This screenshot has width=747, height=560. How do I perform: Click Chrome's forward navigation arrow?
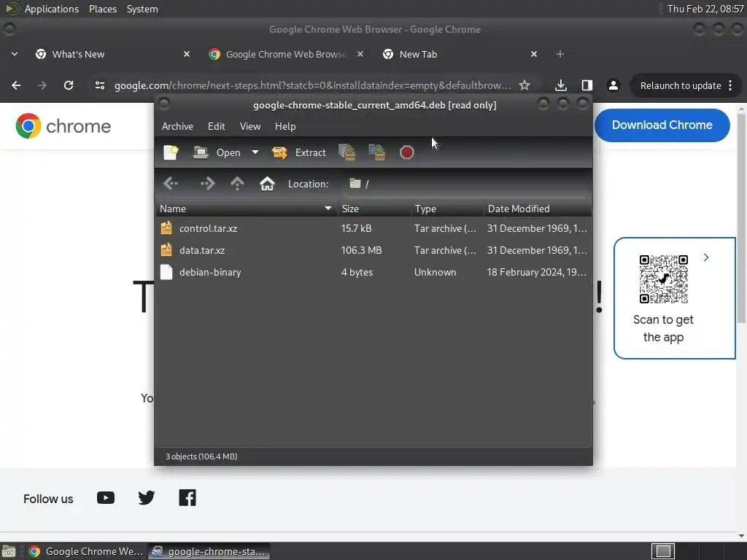tap(42, 85)
